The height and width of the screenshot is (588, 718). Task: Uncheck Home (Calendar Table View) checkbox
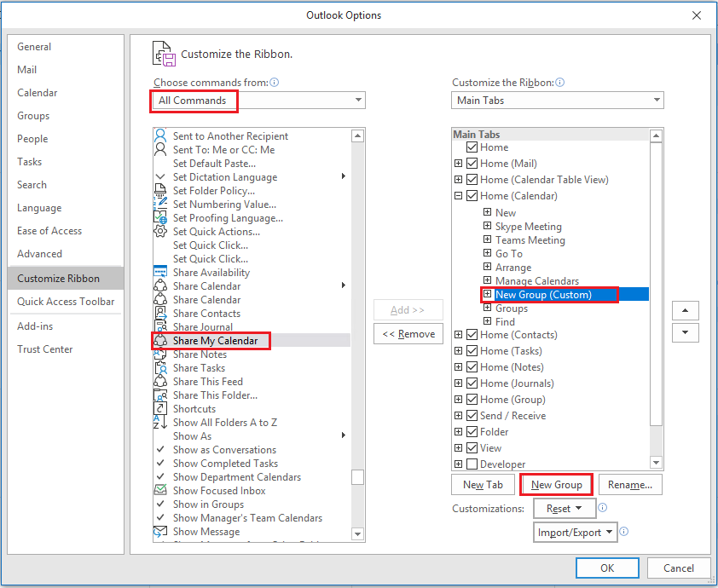[x=472, y=179]
